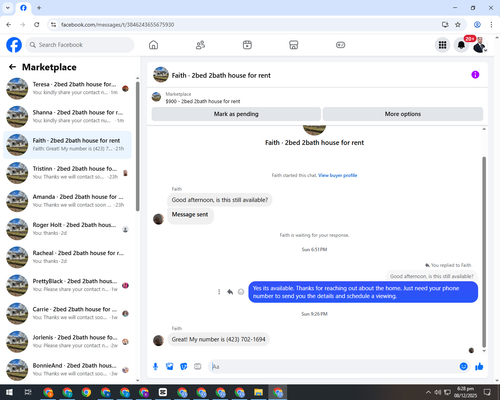Open Tristinn's conversation
The width and height of the screenshot is (500, 400).
pyautogui.click(x=68, y=173)
